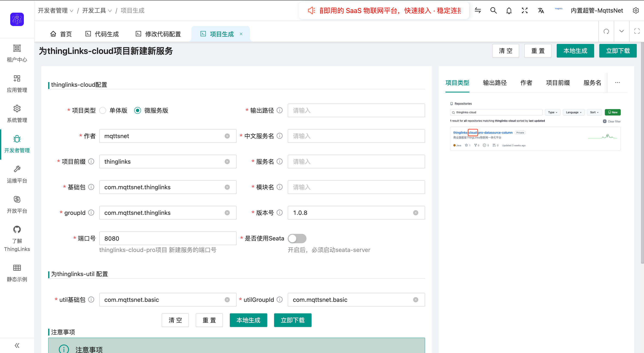Open the header settings gear

636,10
